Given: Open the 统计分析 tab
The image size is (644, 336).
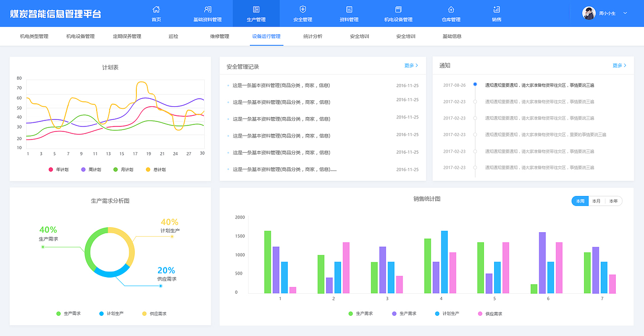Looking at the screenshot, I should (x=313, y=36).
